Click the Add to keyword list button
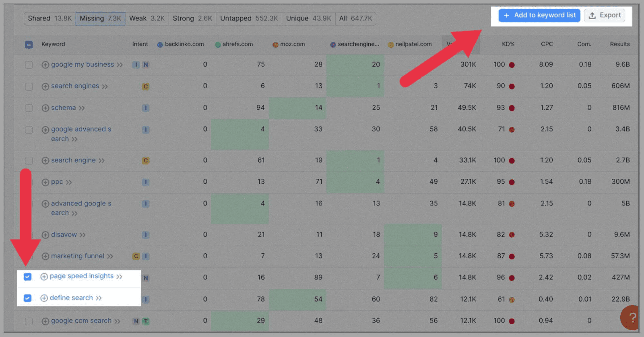The height and width of the screenshot is (337, 644). (539, 15)
